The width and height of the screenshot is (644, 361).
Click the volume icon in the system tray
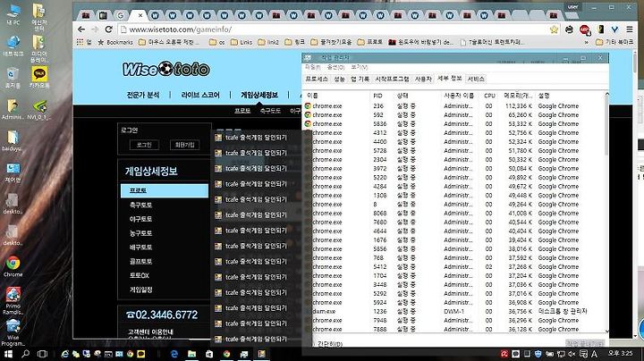[572, 354]
